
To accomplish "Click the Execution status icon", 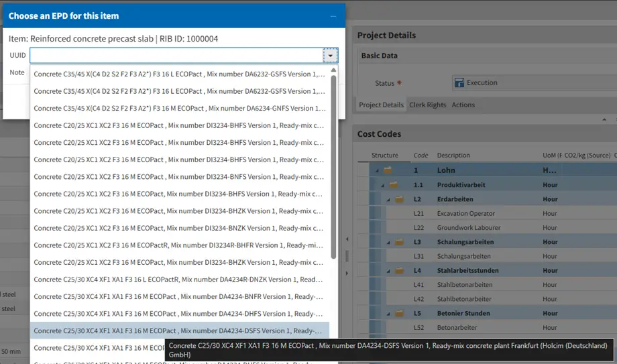I will coord(459,83).
